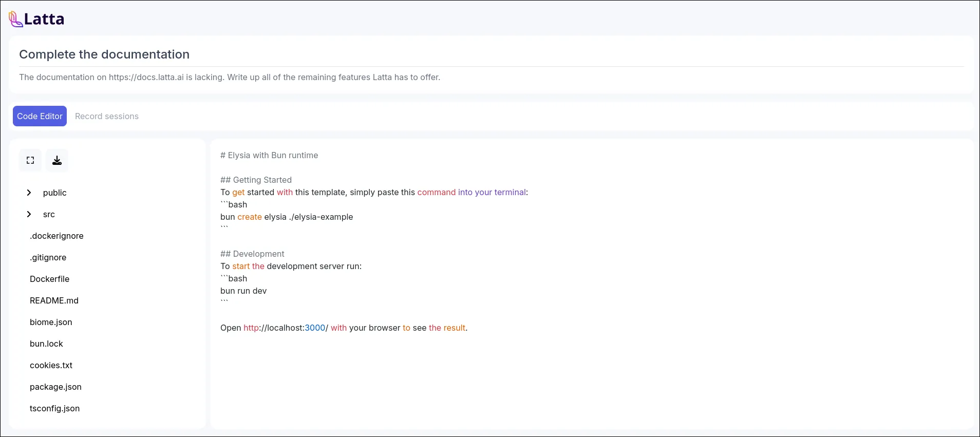The width and height of the screenshot is (980, 437).
Task: Toggle fullscreen for the file explorer
Action: [30, 160]
